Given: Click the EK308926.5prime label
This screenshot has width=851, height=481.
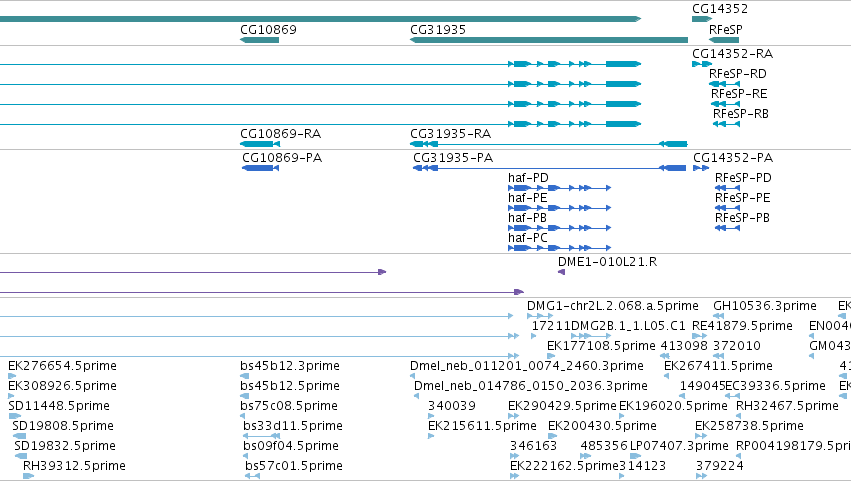Looking at the screenshot, I should tap(62, 386).
